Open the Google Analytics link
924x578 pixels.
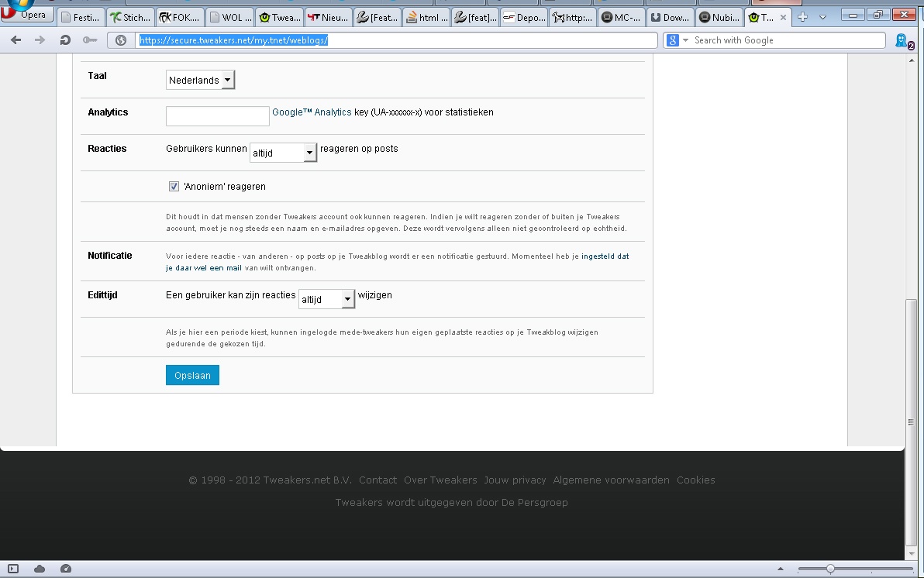[x=312, y=112]
